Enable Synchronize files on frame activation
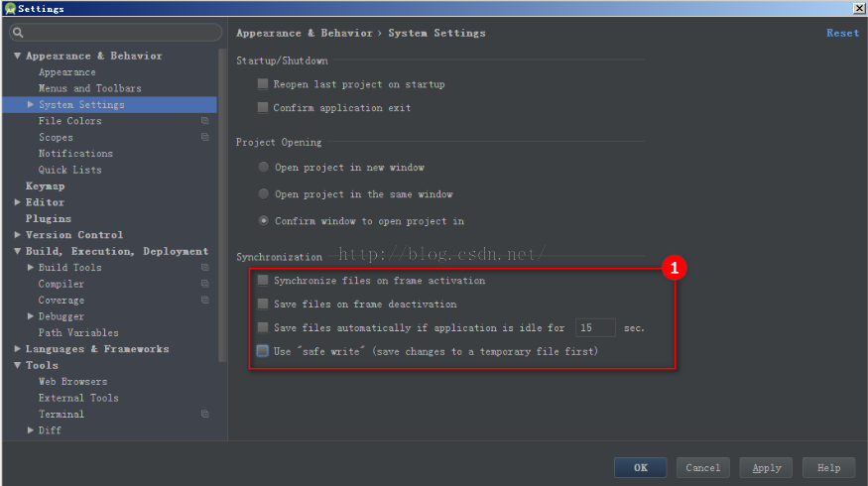This screenshot has width=868, height=486. [x=263, y=280]
